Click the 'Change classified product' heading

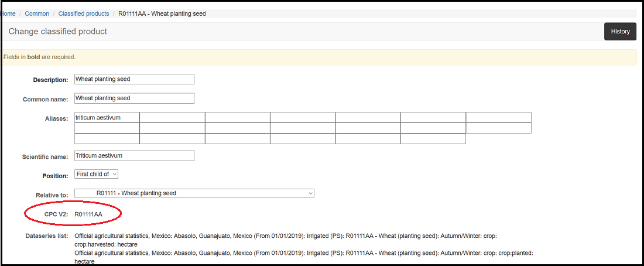[57, 32]
